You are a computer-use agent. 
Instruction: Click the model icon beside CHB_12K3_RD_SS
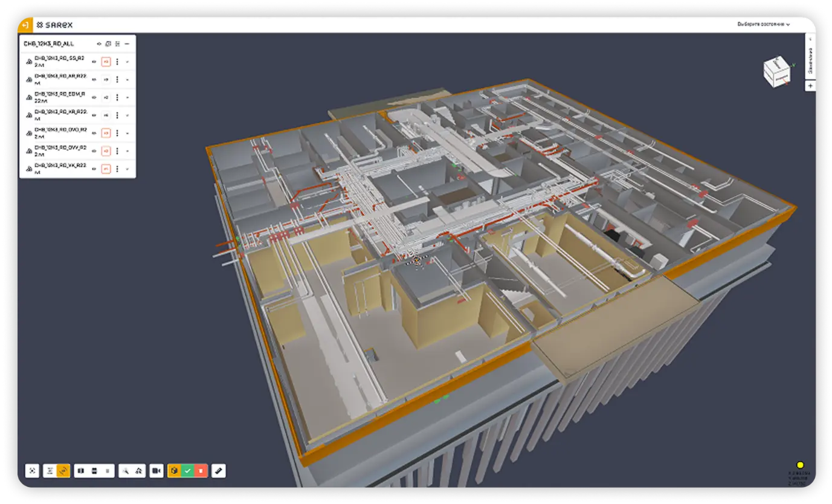tap(28, 62)
